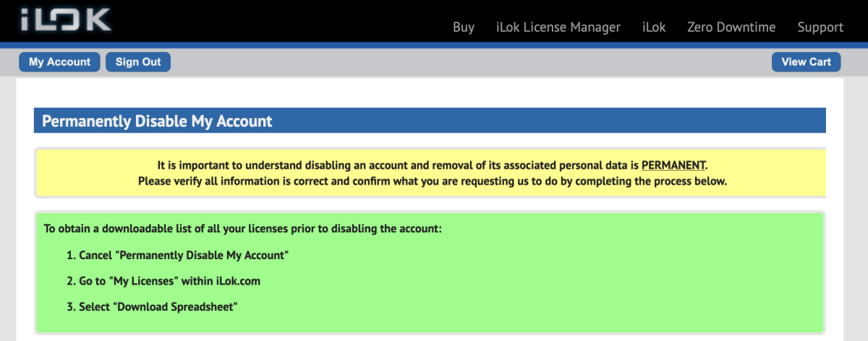The width and height of the screenshot is (868, 341).
Task: Click step 1 Cancel instruction text
Action: point(178,256)
